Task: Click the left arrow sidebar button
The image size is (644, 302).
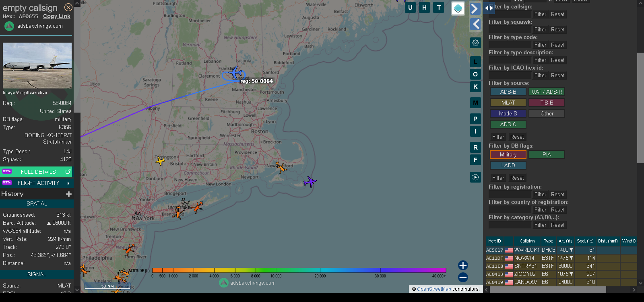Action: coord(475,24)
